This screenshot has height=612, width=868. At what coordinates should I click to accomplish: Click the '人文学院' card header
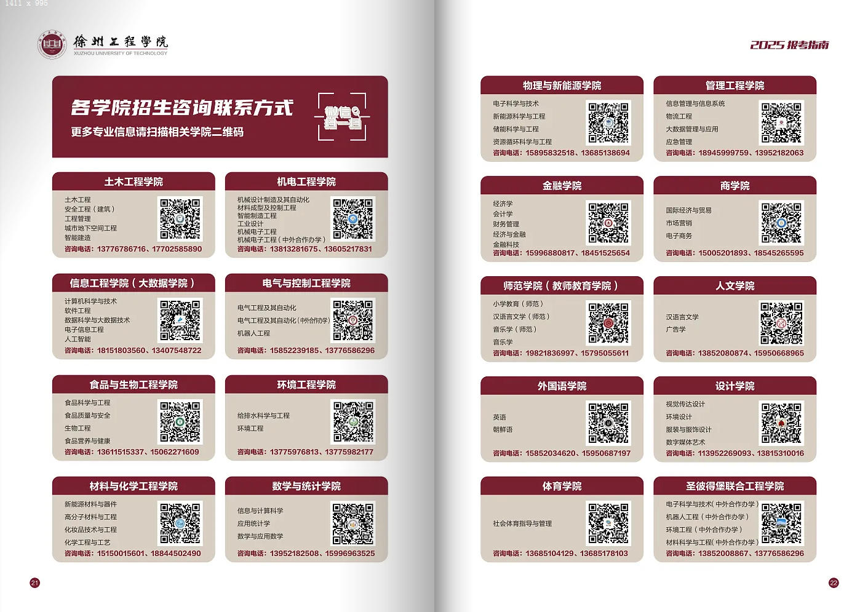click(x=735, y=286)
